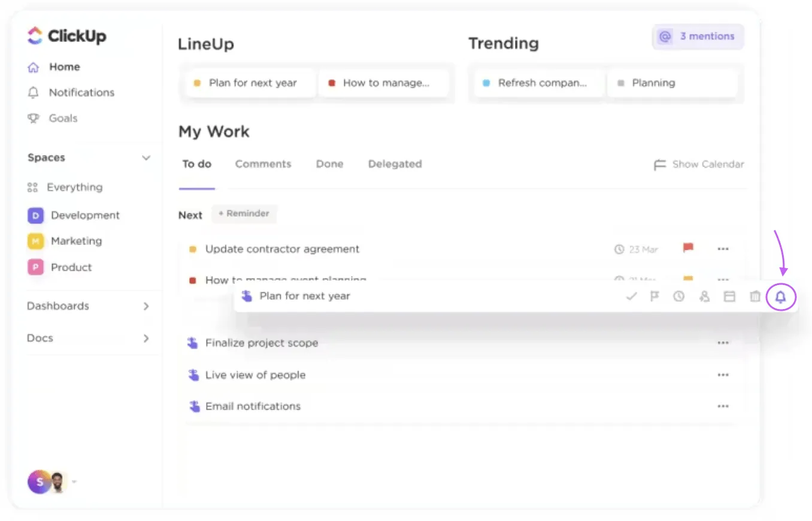Click the Goals trophy icon
Screen dimensions: 812x521
34,119
